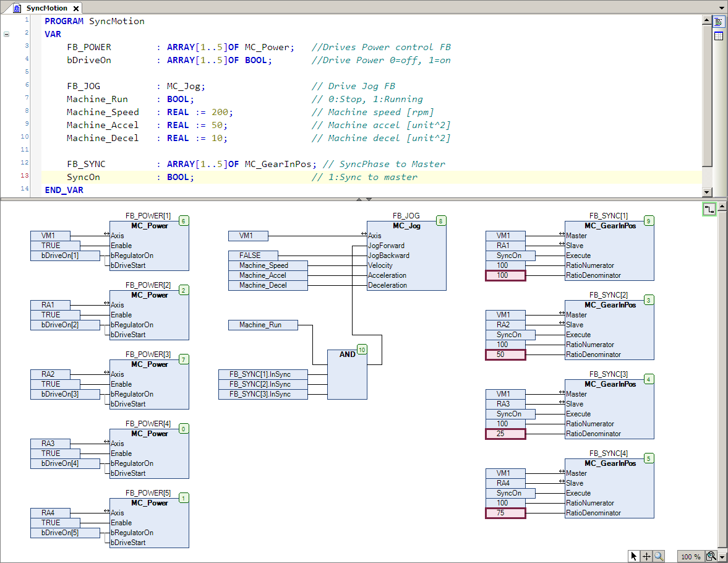Click execution order marker 0 on FB_POWER[4]
This screenshot has height=563, width=728.
click(x=184, y=428)
